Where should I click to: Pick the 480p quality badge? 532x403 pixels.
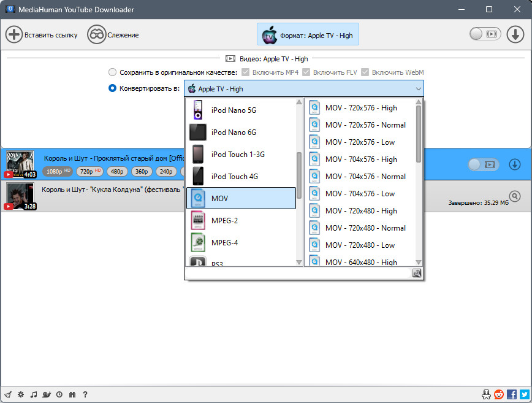coord(117,172)
